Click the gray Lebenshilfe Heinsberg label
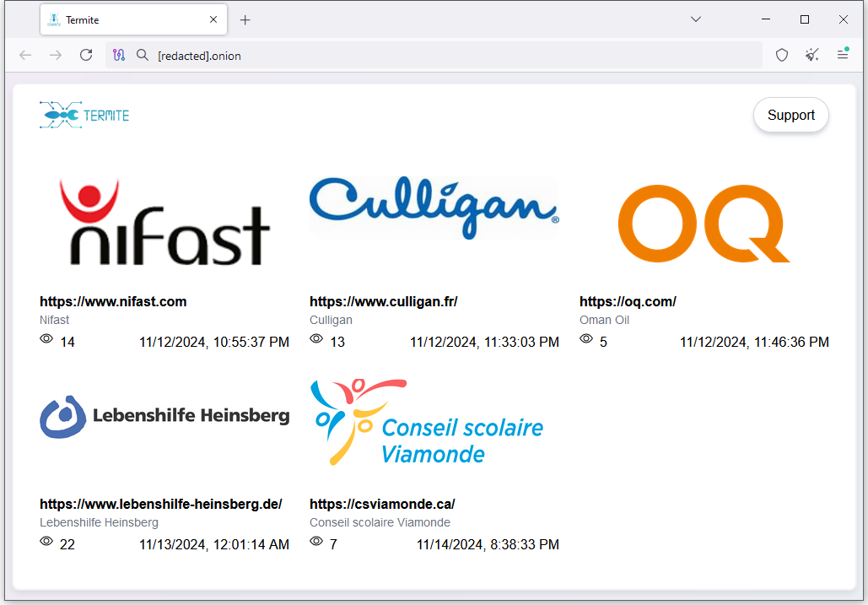The height and width of the screenshot is (605, 868). pos(99,522)
